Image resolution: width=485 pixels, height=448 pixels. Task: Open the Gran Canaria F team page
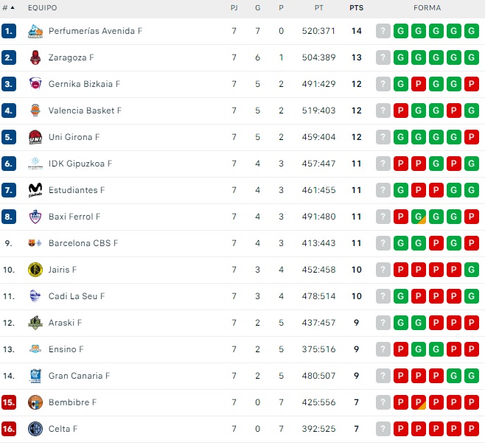click(x=79, y=376)
